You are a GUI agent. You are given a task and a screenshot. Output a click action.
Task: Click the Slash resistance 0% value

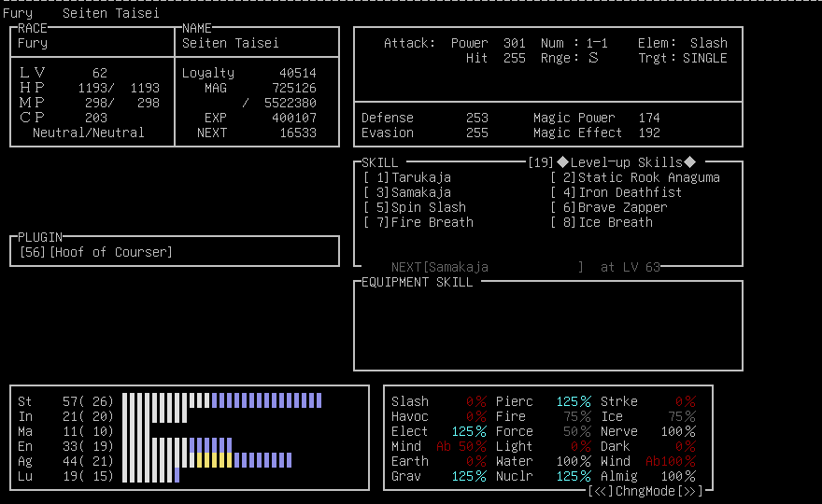[x=476, y=402]
